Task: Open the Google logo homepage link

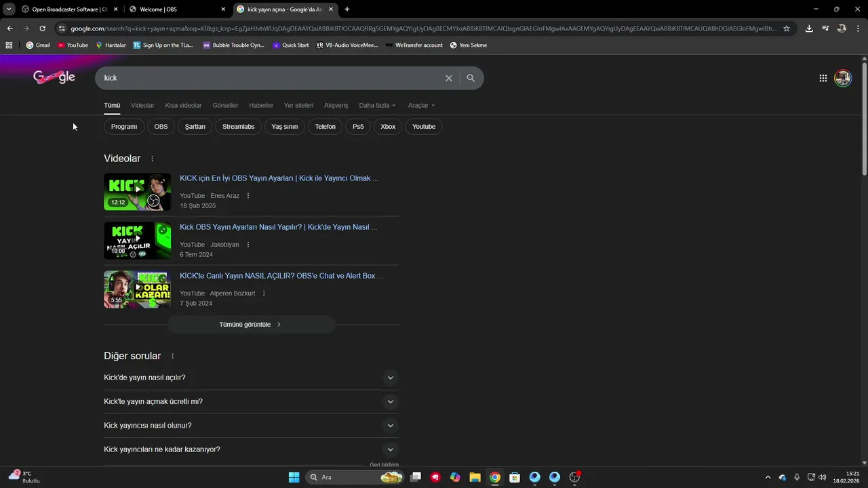Action: tap(54, 77)
